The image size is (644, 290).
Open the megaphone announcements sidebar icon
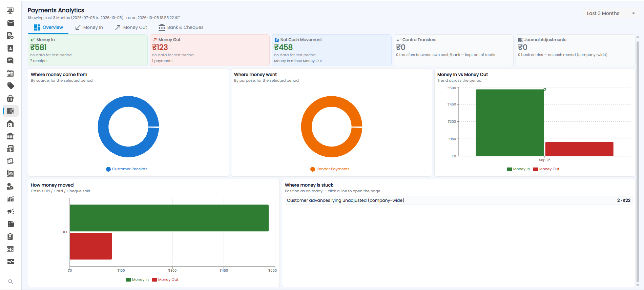point(11,211)
